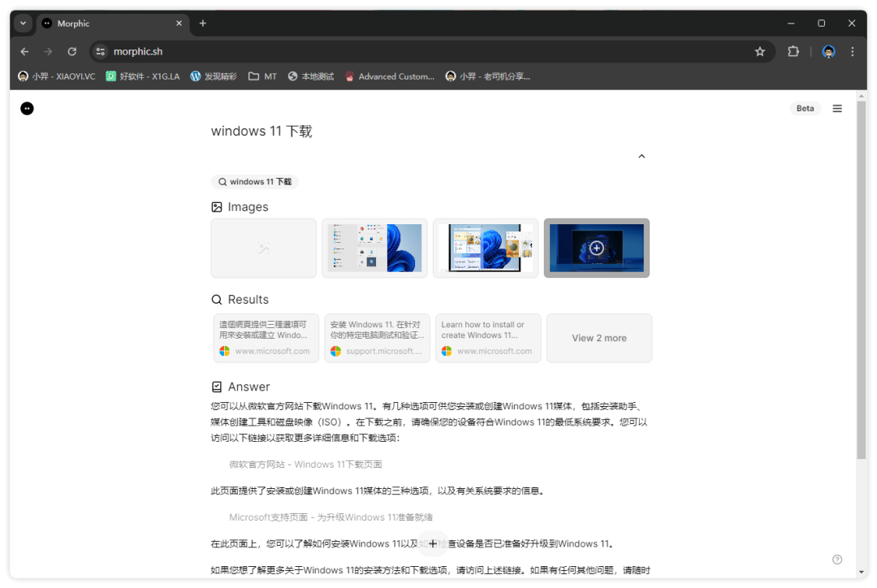Viewport: 877px width, 588px height.
Task: Open the Learn how to install result card
Action: [488, 338]
